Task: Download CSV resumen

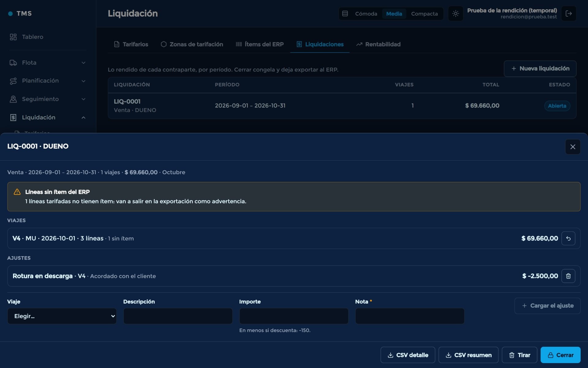Action: (x=468, y=355)
